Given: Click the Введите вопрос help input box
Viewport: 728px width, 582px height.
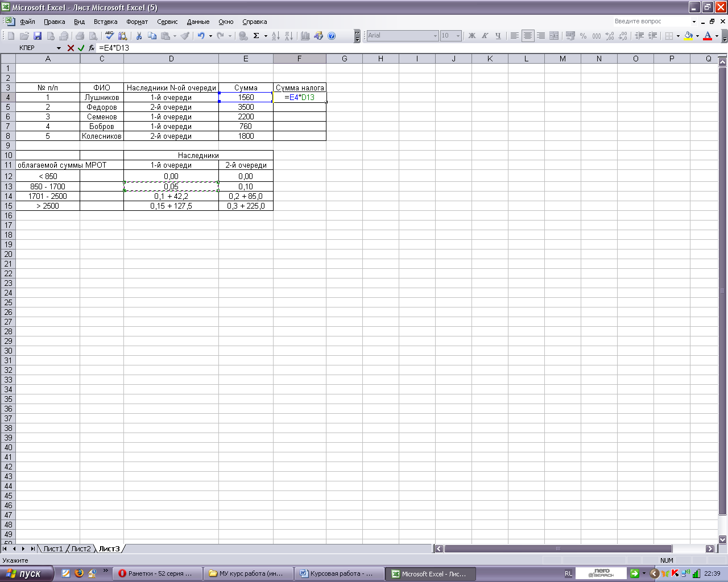Looking at the screenshot, I should (x=654, y=22).
